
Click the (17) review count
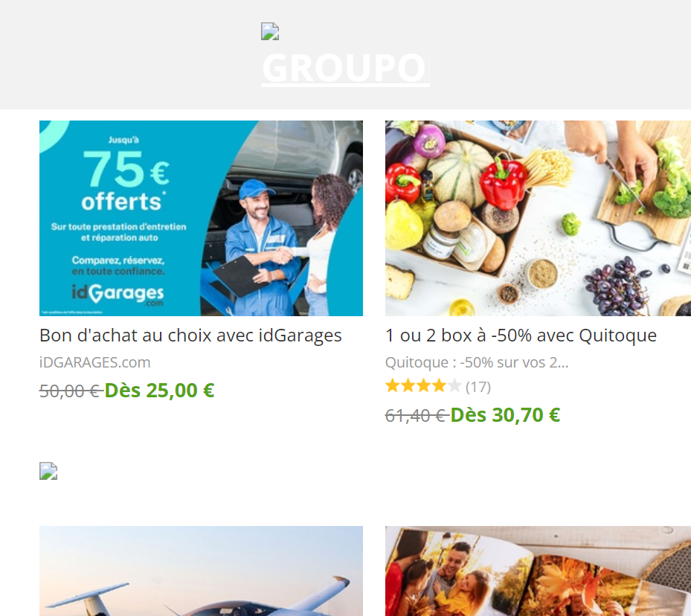click(x=478, y=387)
